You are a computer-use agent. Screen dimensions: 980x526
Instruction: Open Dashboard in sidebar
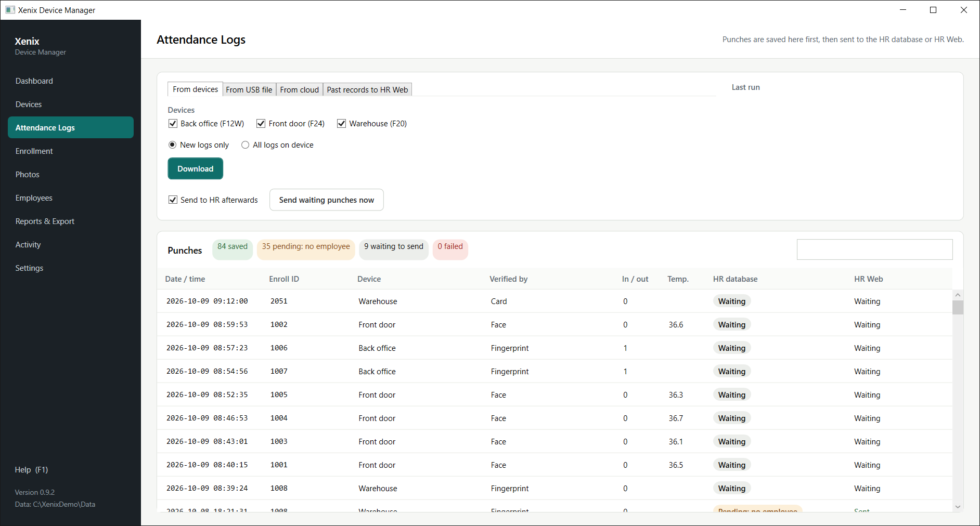pos(71,81)
